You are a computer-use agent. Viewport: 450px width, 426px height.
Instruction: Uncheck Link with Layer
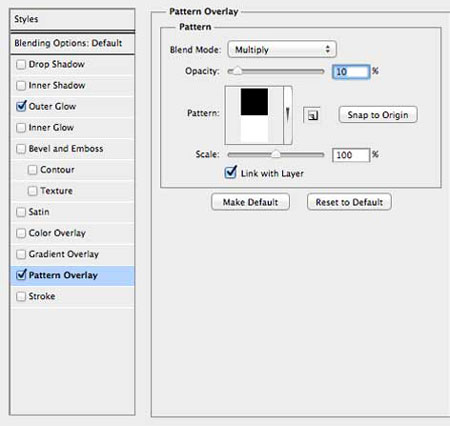pos(231,173)
